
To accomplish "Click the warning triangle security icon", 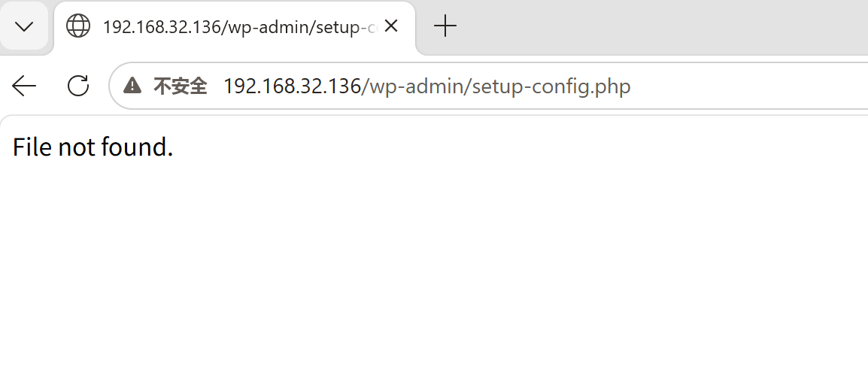I will tap(132, 85).
